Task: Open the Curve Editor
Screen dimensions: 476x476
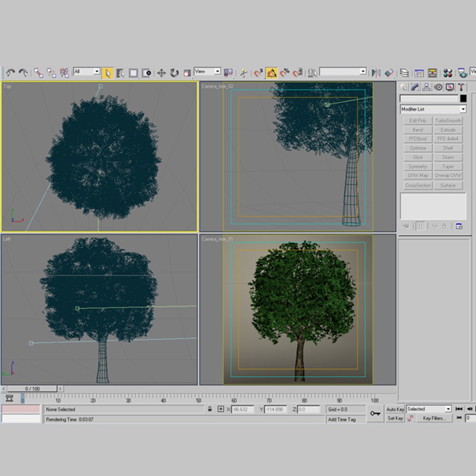Action: [419, 73]
